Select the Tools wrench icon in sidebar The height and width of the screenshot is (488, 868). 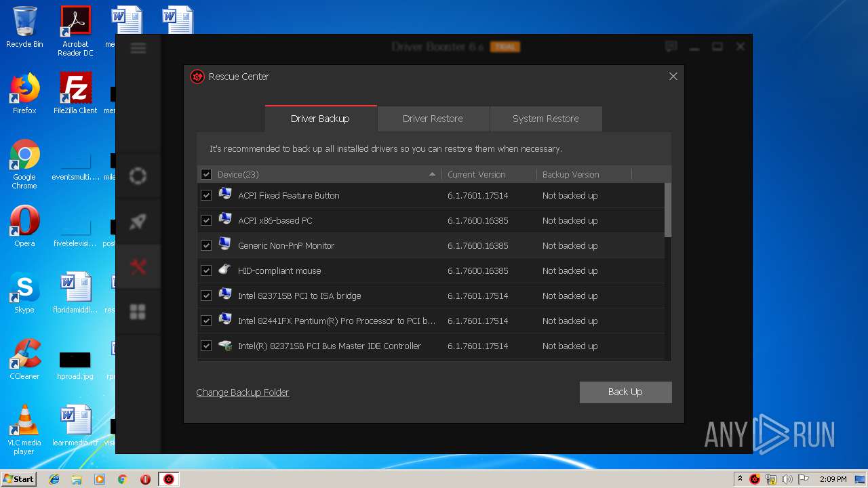coord(138,266)
